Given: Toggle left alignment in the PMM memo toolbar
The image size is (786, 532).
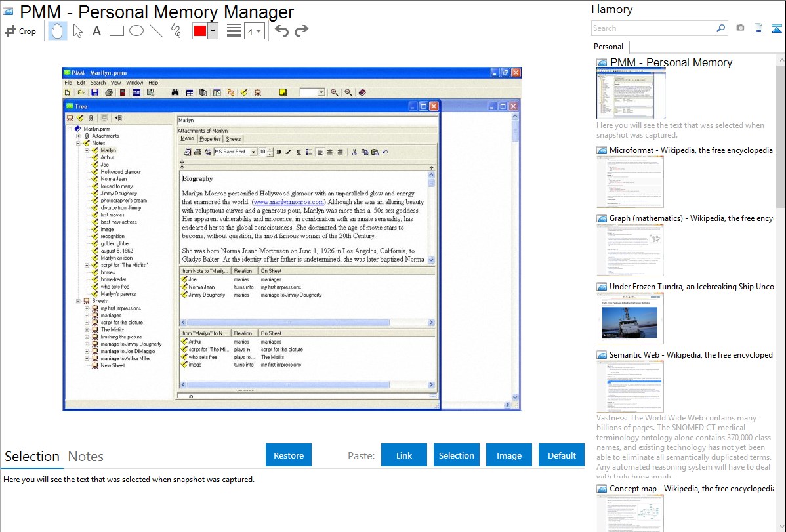Looking at the screenshot, I should pyautogui.click(x=320, y=152).
